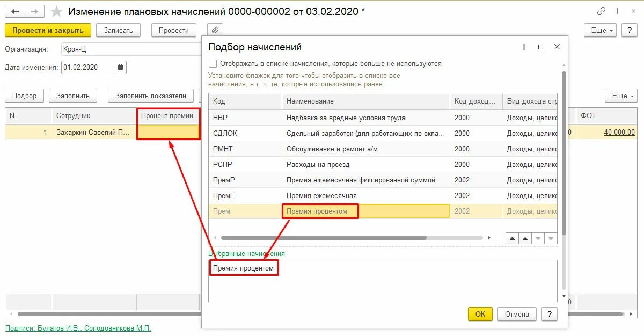Viewport: 644px width, 336px height.
Task: Click the Сотрудник column header
Action: (94, 115)
